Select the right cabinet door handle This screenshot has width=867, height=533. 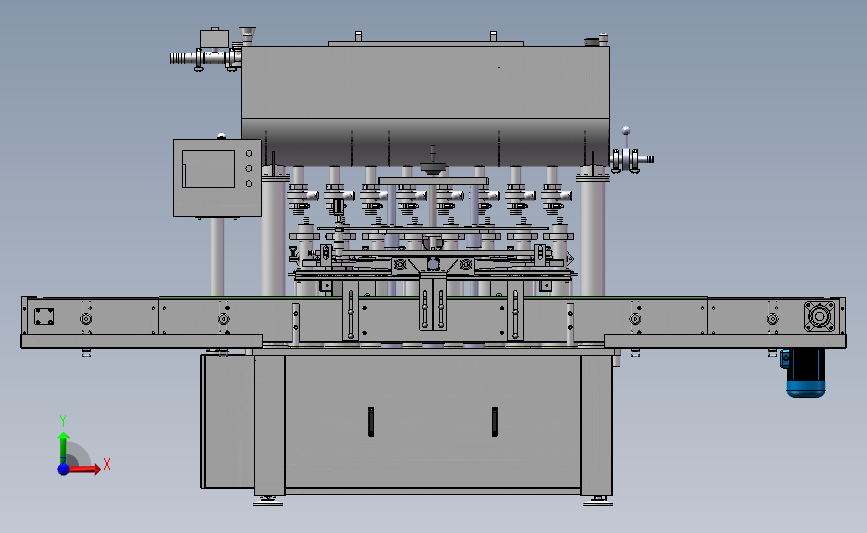[x=495, y=422]
